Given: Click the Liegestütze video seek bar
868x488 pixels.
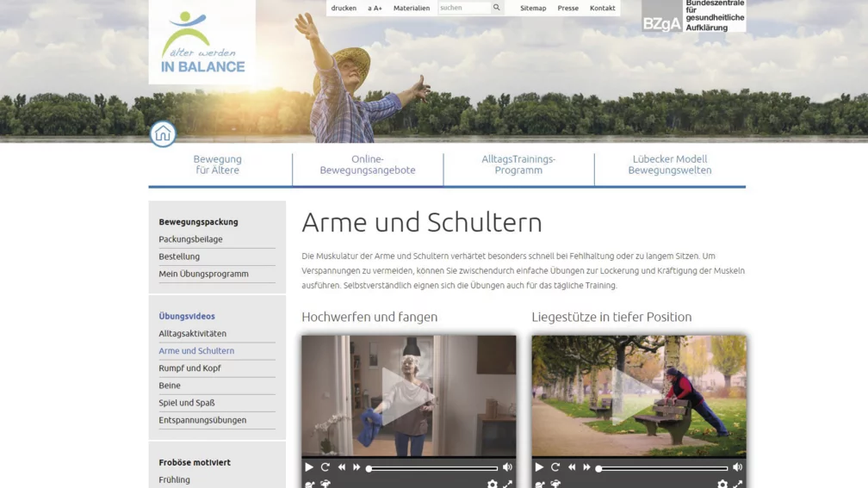Looking at the screenshot, I should 662,468.
